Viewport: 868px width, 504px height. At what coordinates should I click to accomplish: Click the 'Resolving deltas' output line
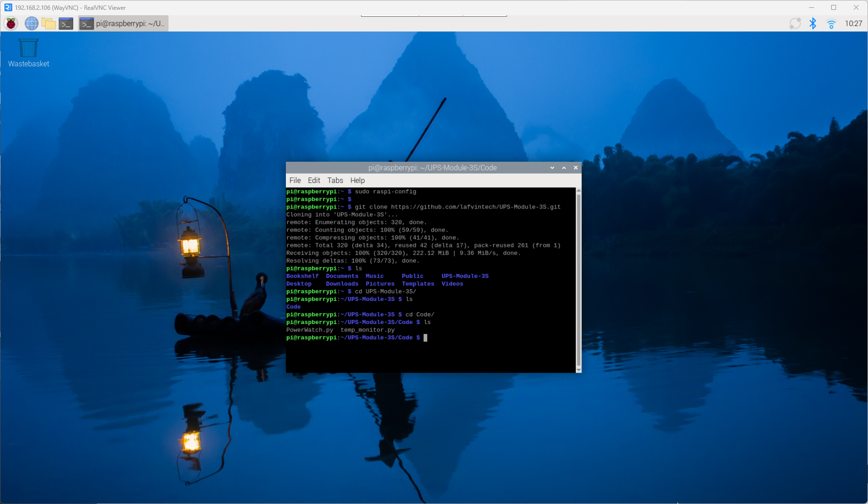[x=353, y=261]
